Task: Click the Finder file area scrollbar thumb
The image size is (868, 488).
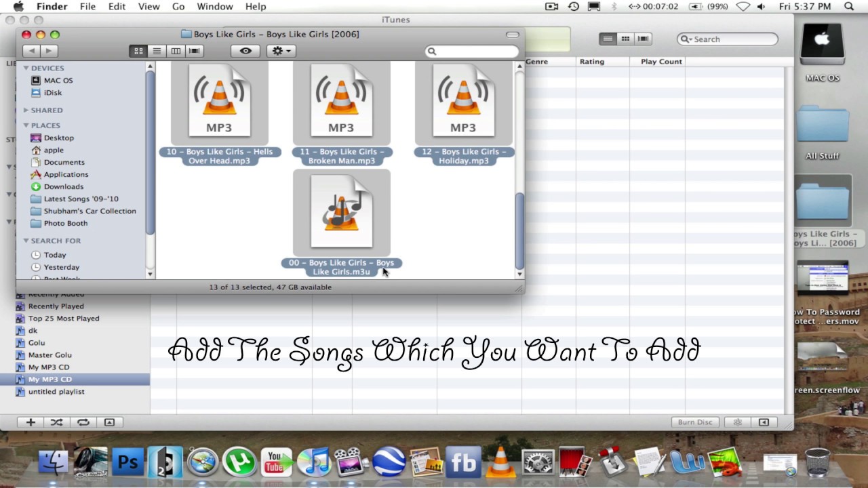Action: tap(519, 230)
